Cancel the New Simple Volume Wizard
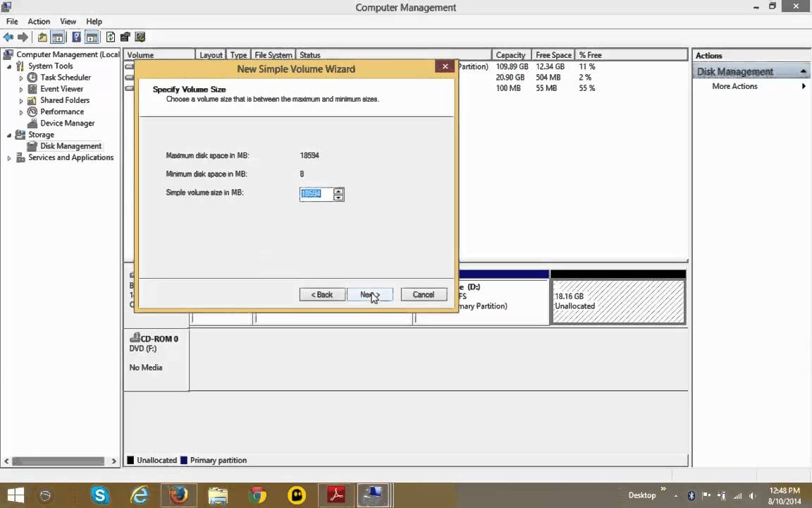 pos(424,294)
